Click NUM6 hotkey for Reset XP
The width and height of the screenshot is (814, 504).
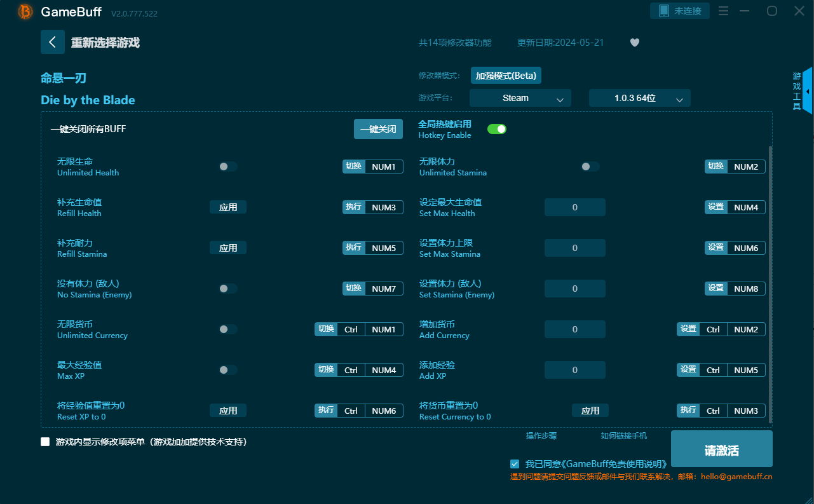point(384,411)
